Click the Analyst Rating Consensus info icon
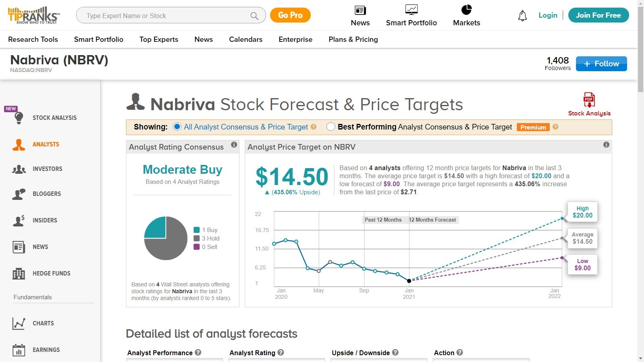 (234, 145)
